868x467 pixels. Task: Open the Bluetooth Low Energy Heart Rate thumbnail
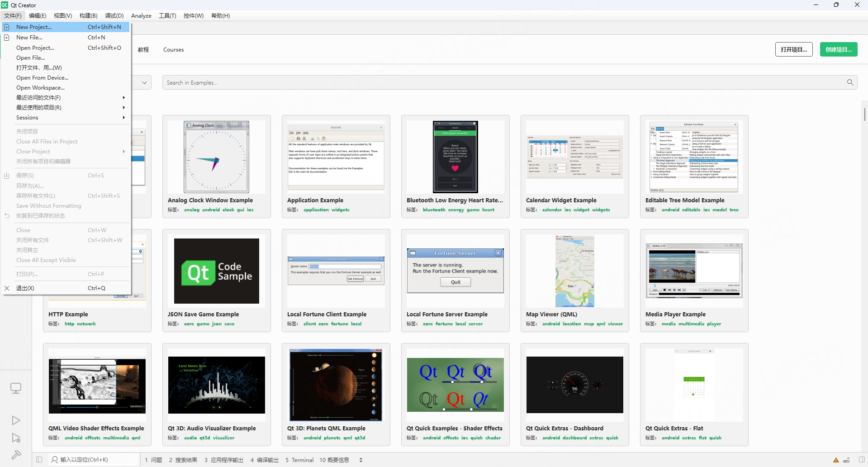(x=455, y=157)
